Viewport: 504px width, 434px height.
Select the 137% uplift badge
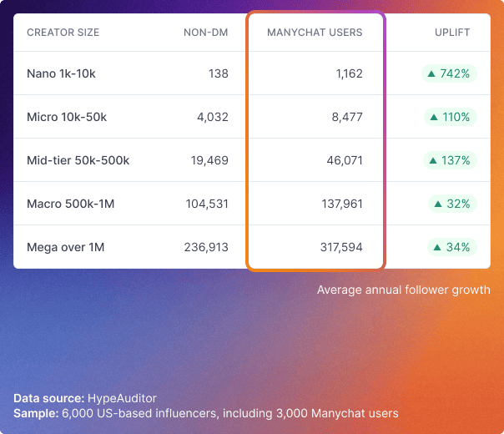[450, 160]
